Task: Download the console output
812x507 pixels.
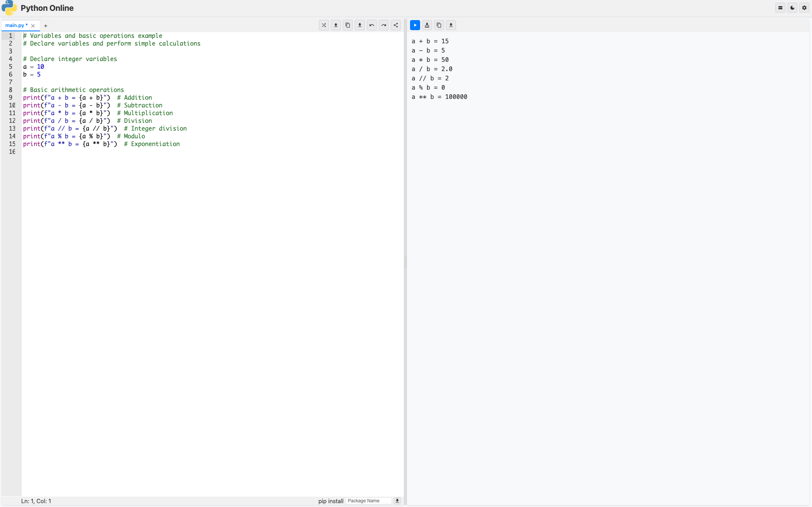Action: (x=451, y=25)
